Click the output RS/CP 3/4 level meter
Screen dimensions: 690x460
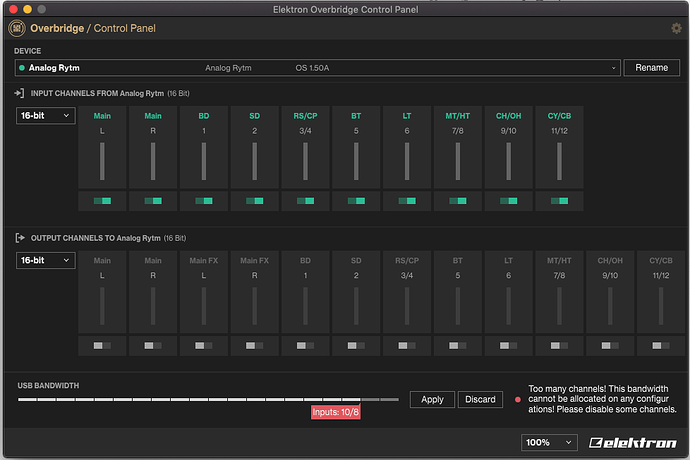tap(407, 306)
